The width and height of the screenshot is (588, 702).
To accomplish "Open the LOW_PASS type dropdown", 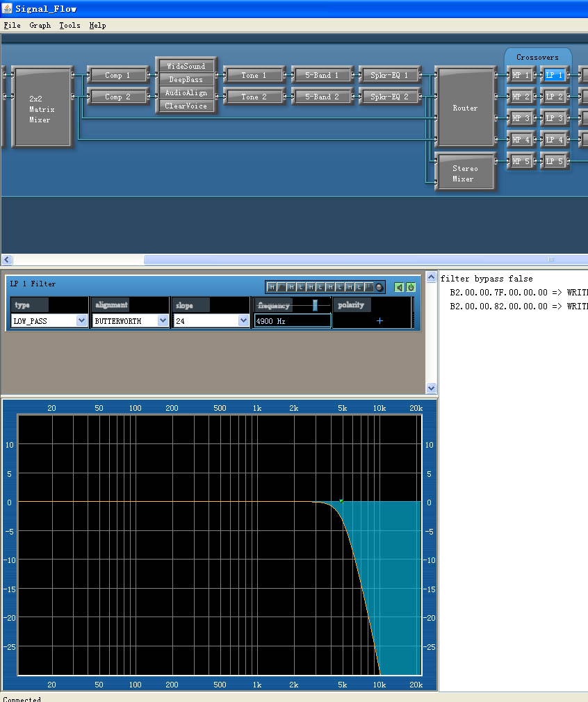I will pyautogui.click(x=49, y=320).
